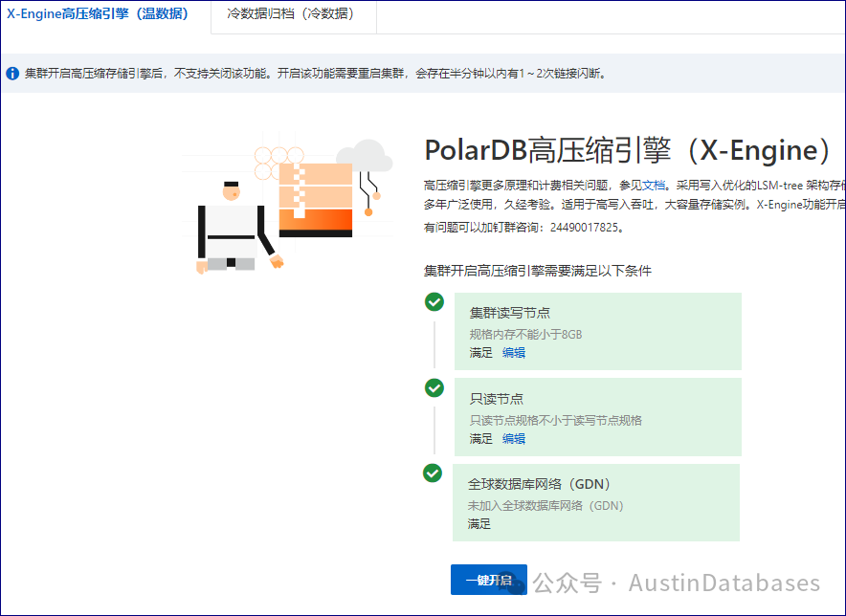
Task: Click the PolarDB高压缩引擎（X-Engine）heading
Action: (629, 150)
